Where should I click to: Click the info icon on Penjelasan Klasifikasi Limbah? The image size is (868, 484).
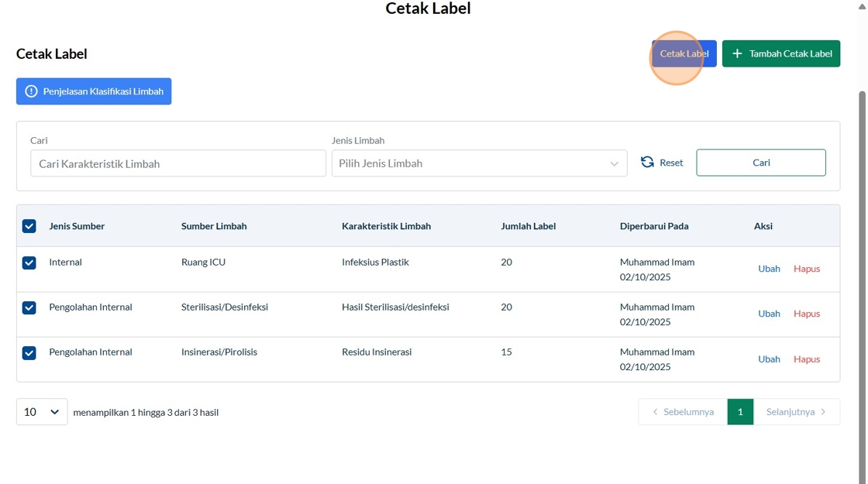coord(31,91)
